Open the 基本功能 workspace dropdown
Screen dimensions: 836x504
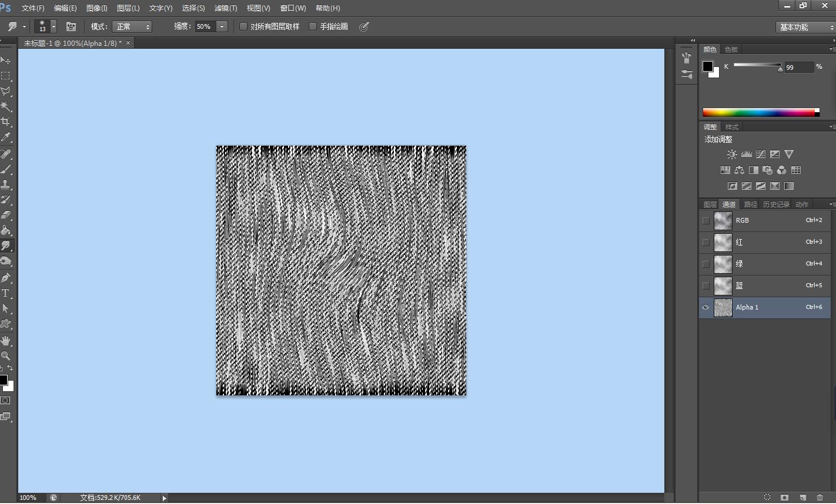(805, 27)
